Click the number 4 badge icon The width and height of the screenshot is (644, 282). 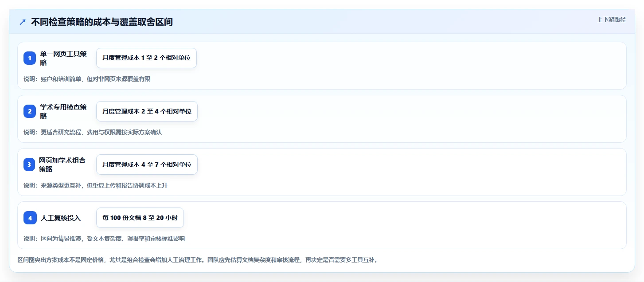coord(30,218)
